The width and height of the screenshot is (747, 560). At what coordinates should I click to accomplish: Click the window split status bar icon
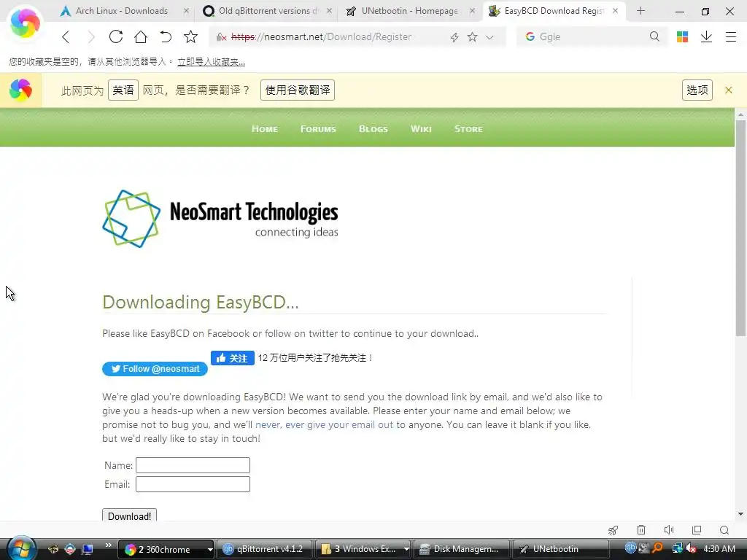[697, 530]
